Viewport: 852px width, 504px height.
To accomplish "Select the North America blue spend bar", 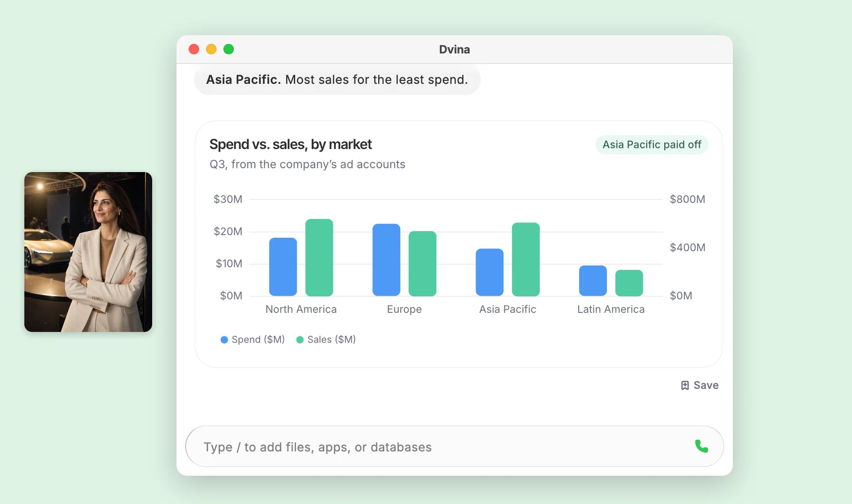I will point(283,267).
